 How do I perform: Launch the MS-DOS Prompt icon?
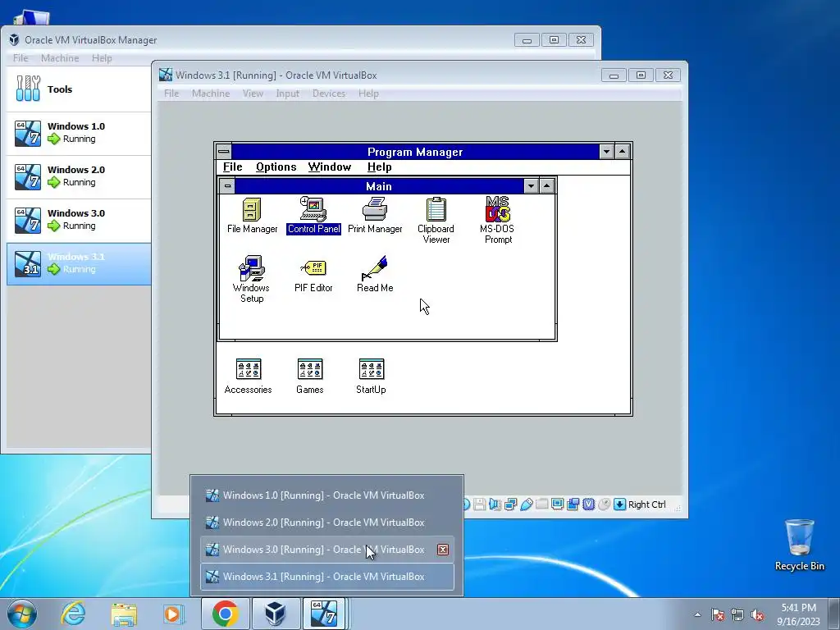click(498, 220)
